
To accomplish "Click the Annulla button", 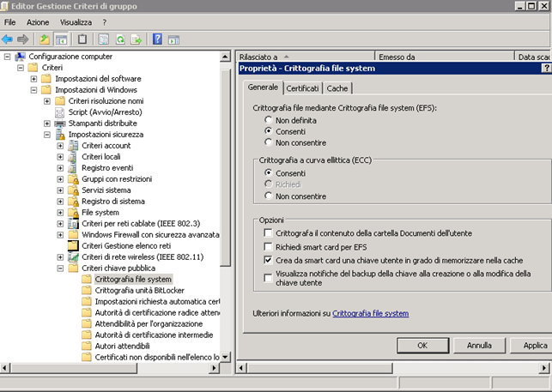I will click(479, 346).
